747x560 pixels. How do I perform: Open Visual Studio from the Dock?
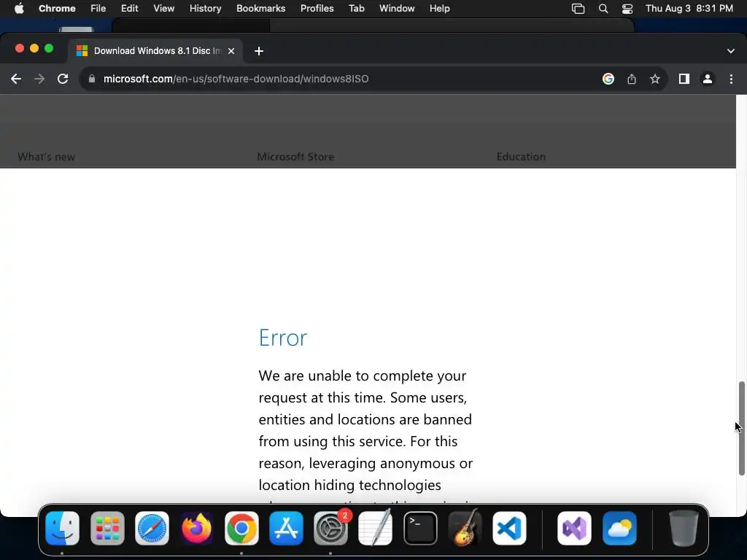click(x=574, y=528)
